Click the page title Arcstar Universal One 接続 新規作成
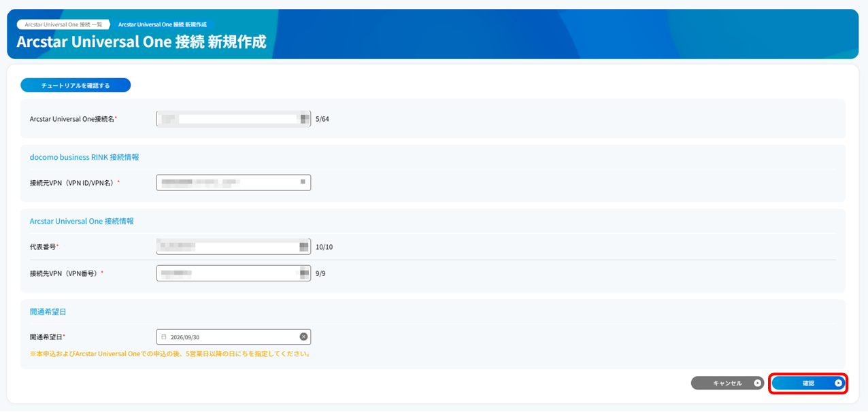Viewport: 868px width, 412px height. pyautogui.click(x=141, y=41)
